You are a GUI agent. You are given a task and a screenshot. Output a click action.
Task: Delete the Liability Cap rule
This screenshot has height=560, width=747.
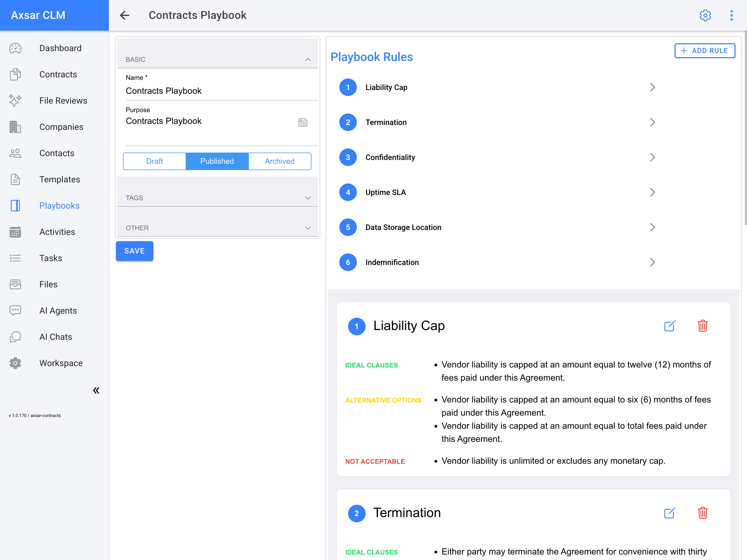pyautogui.click(x=702, y=326)
